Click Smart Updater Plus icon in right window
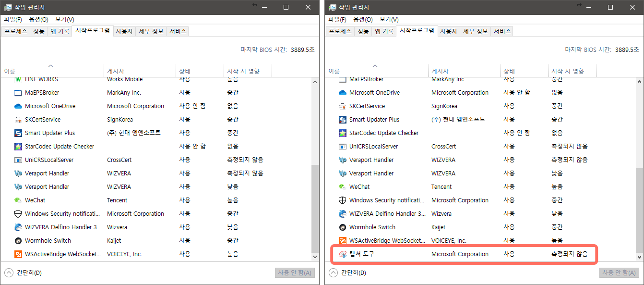 tap(343, 120)
